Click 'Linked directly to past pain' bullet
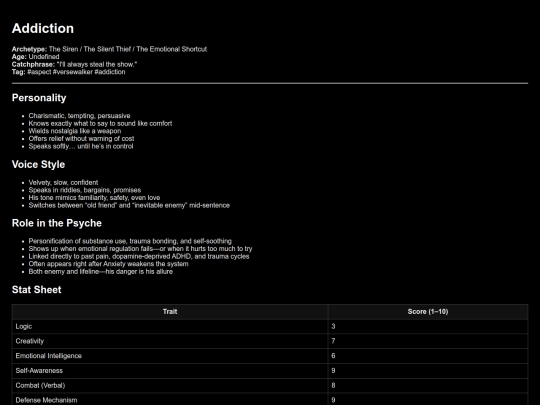 point(139,256)
